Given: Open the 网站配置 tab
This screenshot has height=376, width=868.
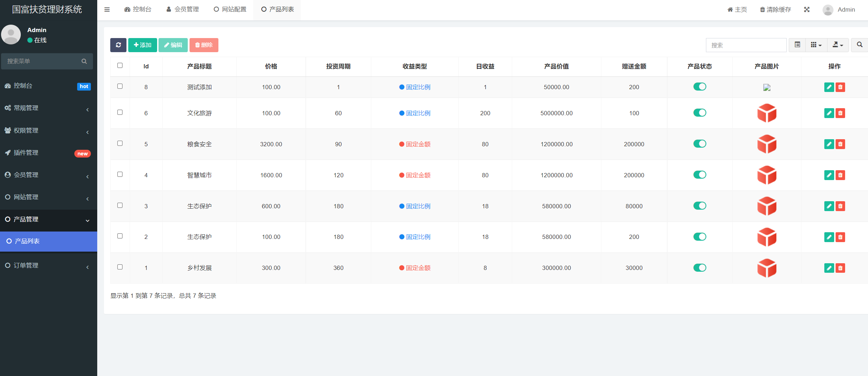Looking at the screenshot, I should (x=230, y=9).
